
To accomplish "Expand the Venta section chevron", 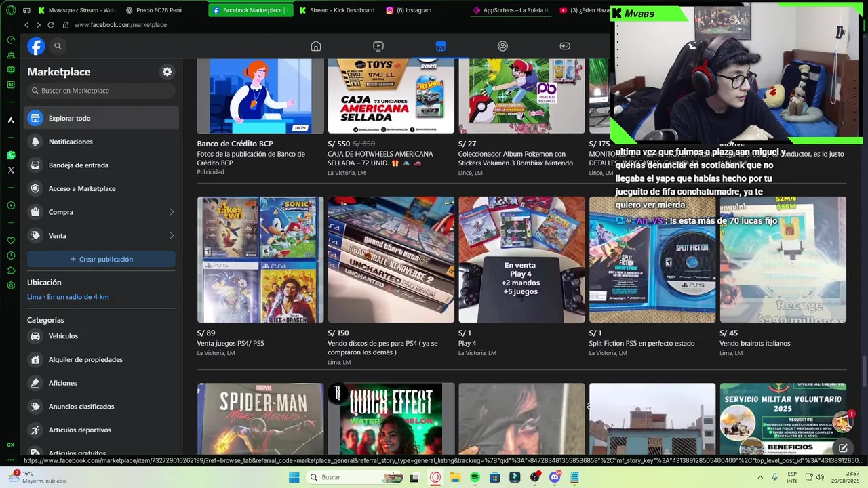I will click(171, 236).
